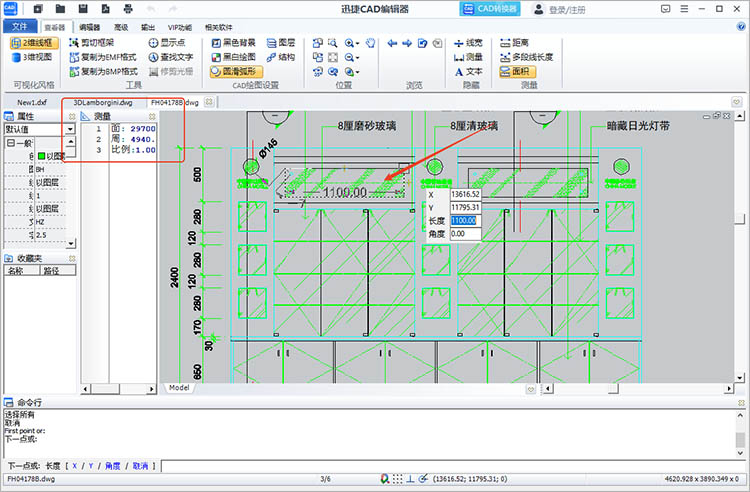
Task: Click the 角度 angle input field
Action: coord(465,234)
